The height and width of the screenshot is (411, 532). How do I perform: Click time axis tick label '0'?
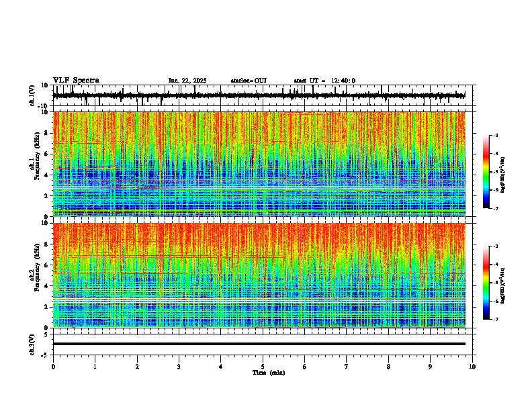click(53, 366)
